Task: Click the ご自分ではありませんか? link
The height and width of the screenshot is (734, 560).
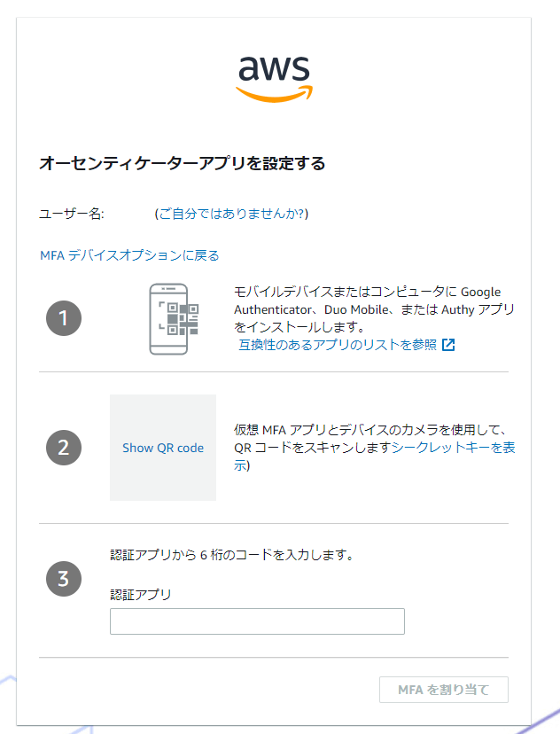Action: click(x=231, y=214)
